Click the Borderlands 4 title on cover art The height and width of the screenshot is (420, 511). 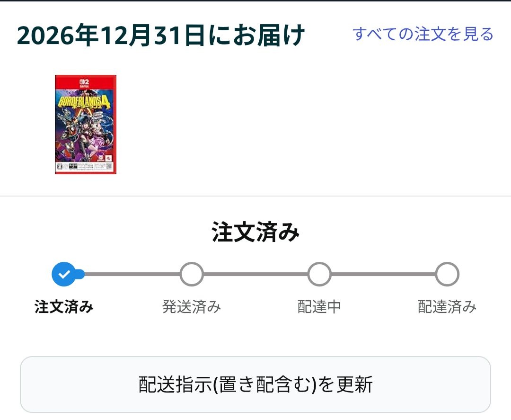pos(84,102)
